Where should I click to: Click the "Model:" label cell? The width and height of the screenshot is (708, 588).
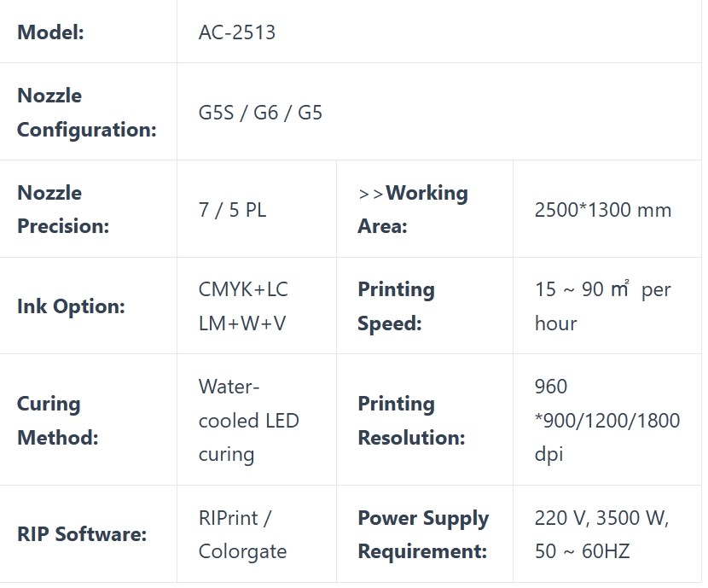pos(51,32)
